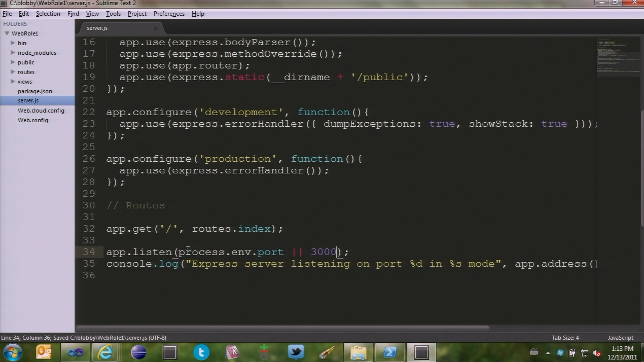The image size is (644, 362).
Task: Open the View menu
Action: tap(92, 14)
